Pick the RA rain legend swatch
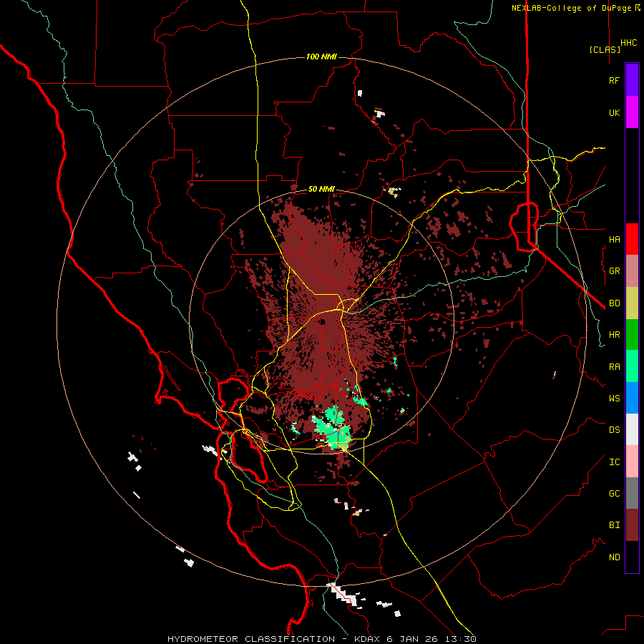The height and width of the screenshot is (644, 644). point(632,366)
